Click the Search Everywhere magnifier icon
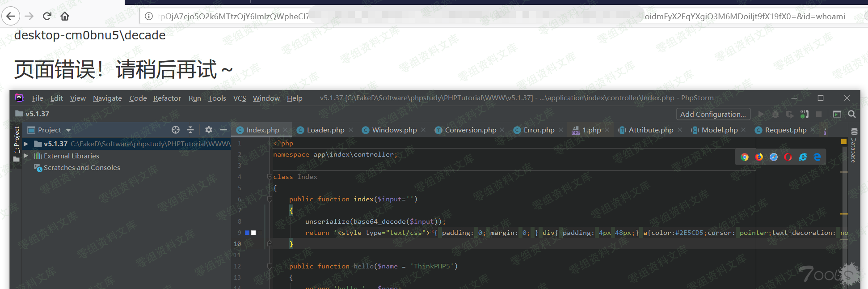Image resolution: width=868 pixels, height=289 pixels. [x=852, y=115]
